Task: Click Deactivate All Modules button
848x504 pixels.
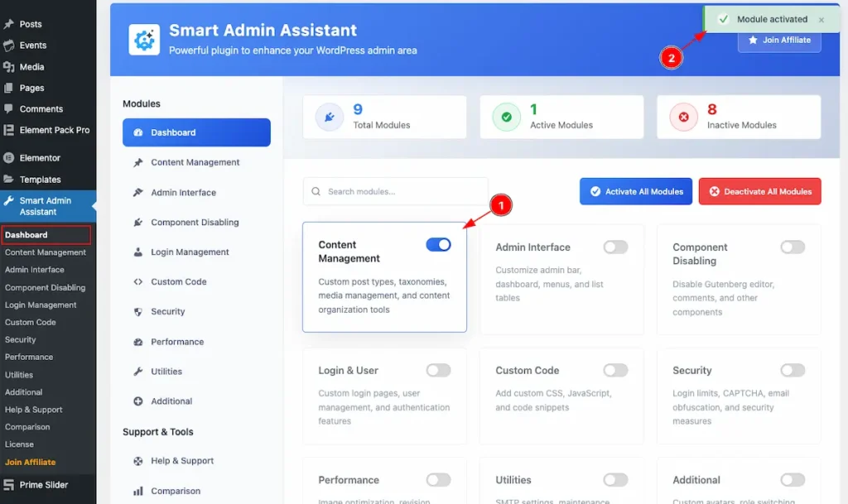Action: [x=759, y=192]
